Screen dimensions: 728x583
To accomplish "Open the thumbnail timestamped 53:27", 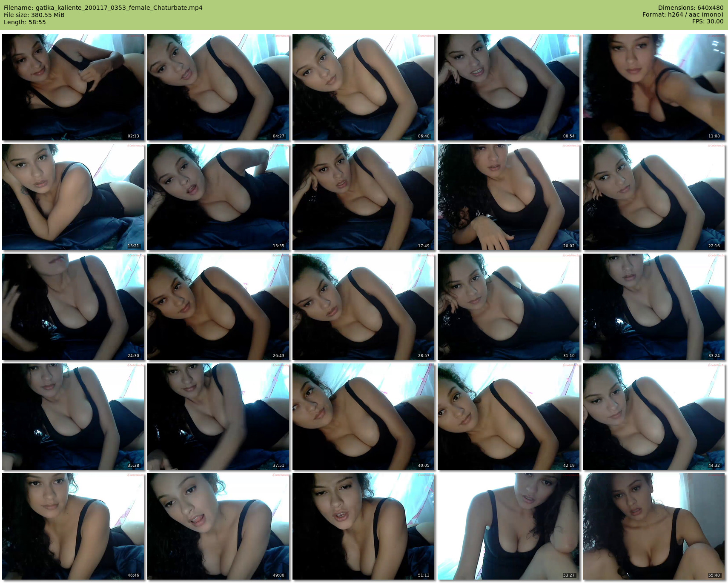I will [508, 526].
